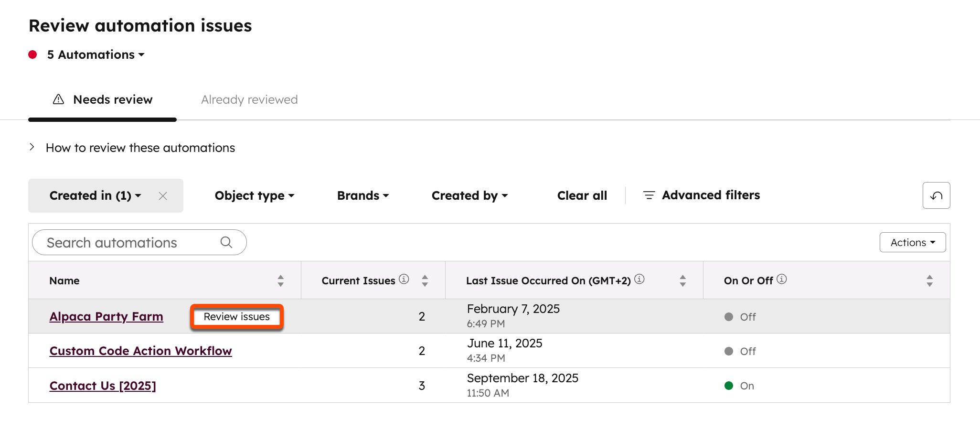Open the Actions dropdown menu
This screenshot has width=980, height=431.
click(912, 242)
